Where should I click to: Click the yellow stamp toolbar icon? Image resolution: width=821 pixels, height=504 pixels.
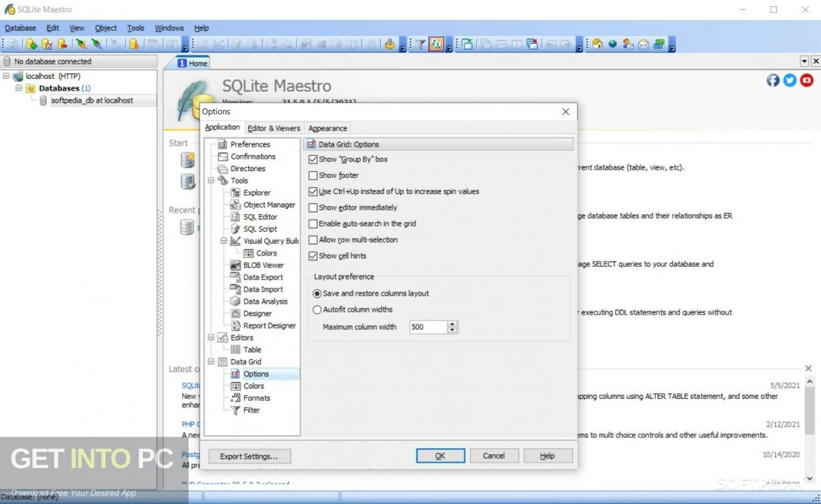(389, 44)
